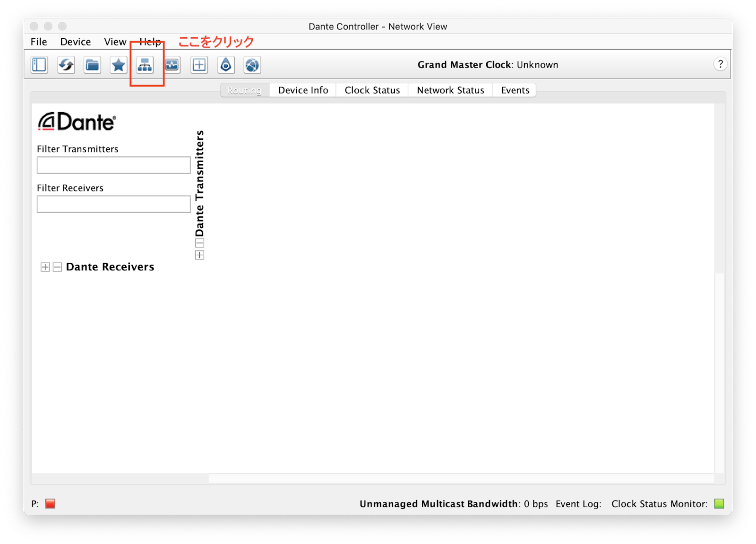The image size is (756, 544).
Task: Click the droplet-shaped toolbar icon
Action: 226,65
